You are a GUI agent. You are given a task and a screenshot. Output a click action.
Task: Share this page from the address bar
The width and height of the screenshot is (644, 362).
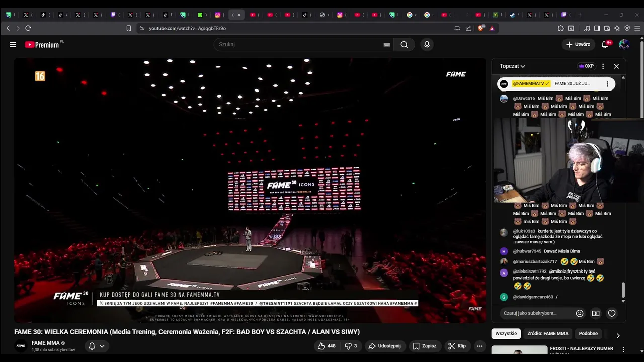pos(468,28)
